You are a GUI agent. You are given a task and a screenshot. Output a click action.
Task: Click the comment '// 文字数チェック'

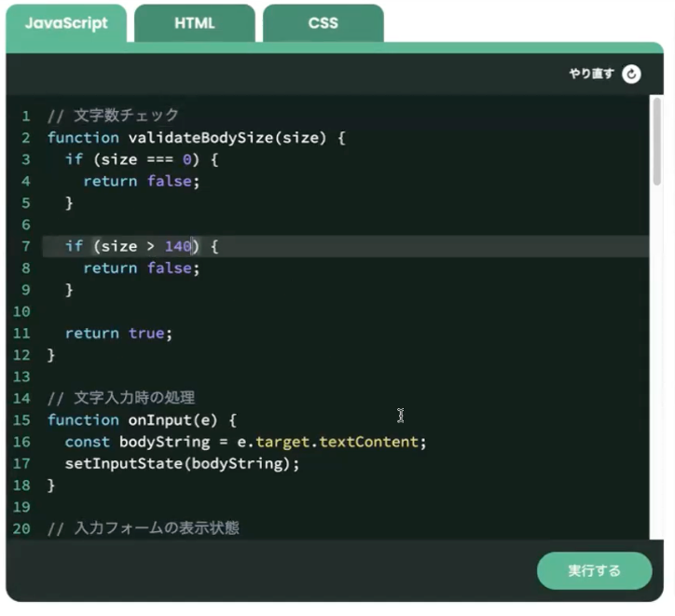click(x=113, y=116)
